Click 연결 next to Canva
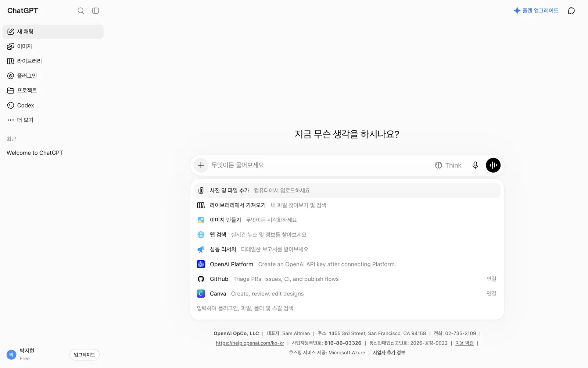 [491, 294]
